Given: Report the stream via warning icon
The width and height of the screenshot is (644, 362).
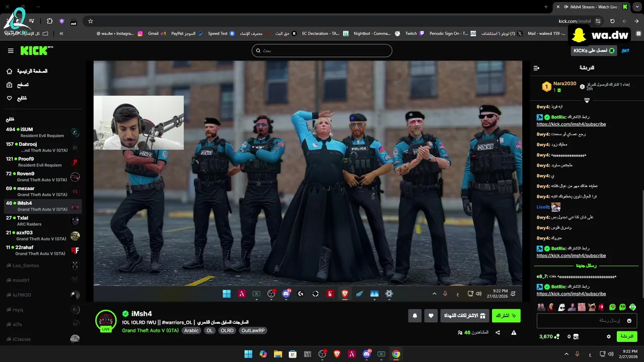Looking at the screenshot, I should (514, 332).
